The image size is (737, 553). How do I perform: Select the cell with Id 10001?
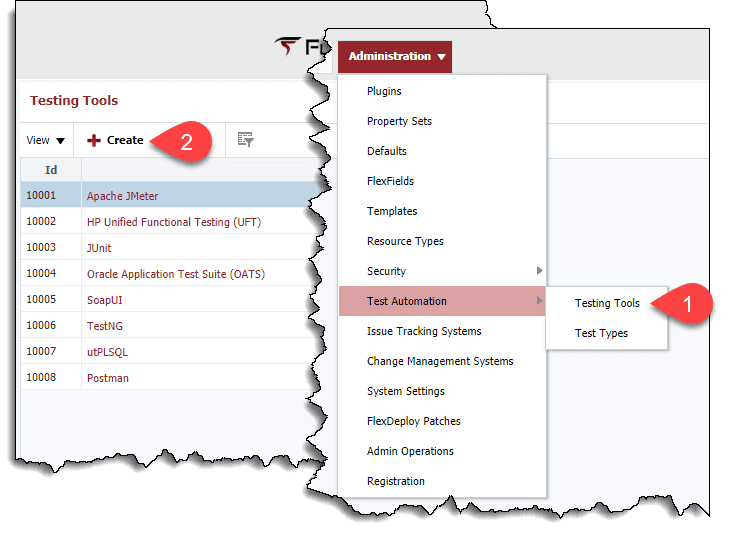tap(51, 195)
